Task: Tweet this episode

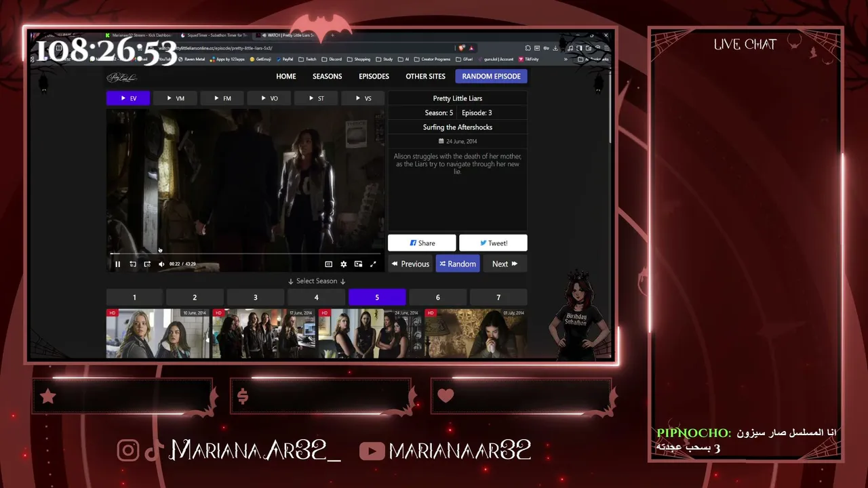Action: point(493,243)
